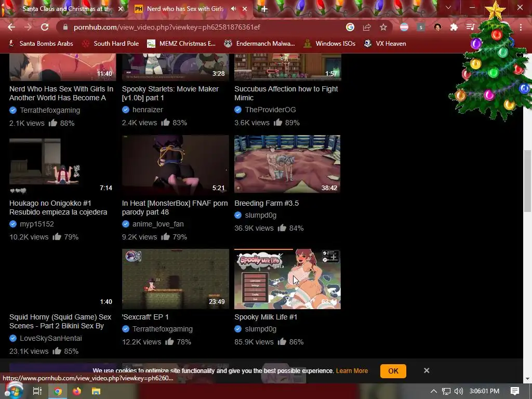This screenshot has height=399, width=532.
Task: Open File Explorer from the taskbar
Action: click(x=96, y=391)
